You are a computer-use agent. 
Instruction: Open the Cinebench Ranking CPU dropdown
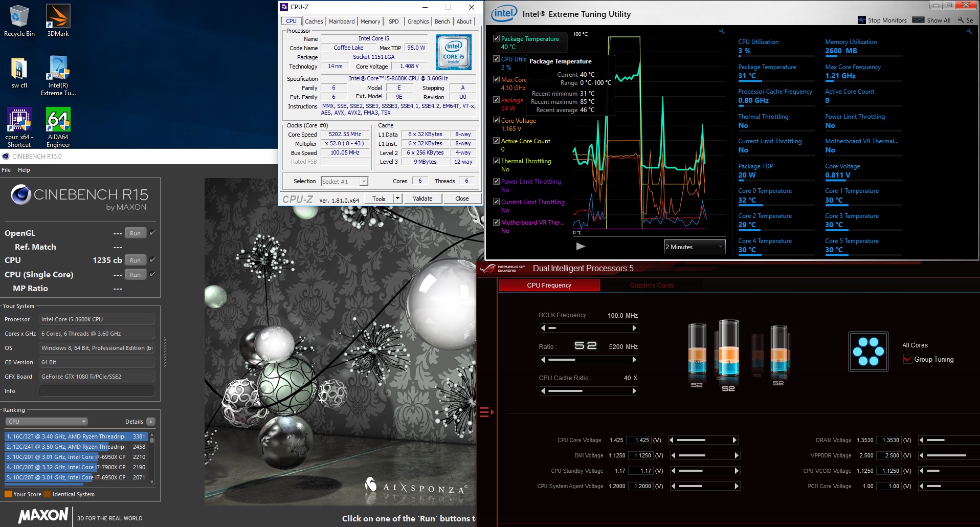click(47, 422)
